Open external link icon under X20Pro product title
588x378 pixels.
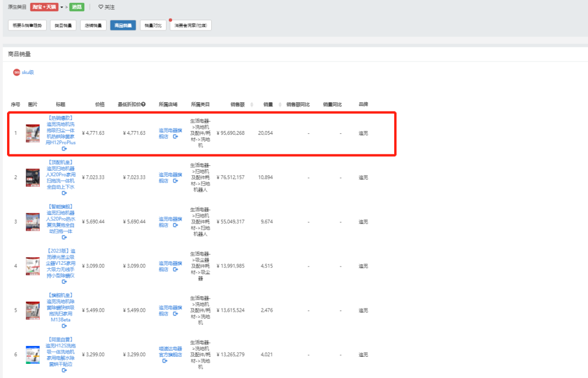(64, 193)
